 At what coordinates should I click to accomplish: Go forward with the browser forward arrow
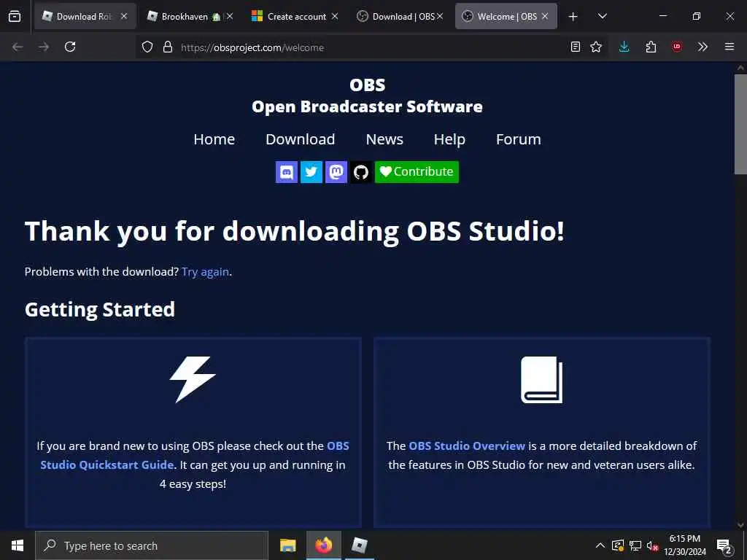point(44,47)
